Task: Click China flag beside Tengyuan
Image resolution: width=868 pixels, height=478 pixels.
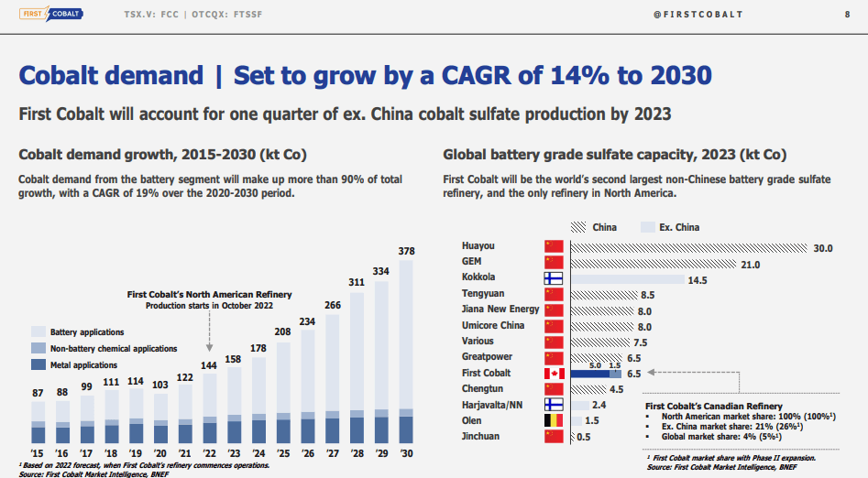Action: [x=554, y=294]
